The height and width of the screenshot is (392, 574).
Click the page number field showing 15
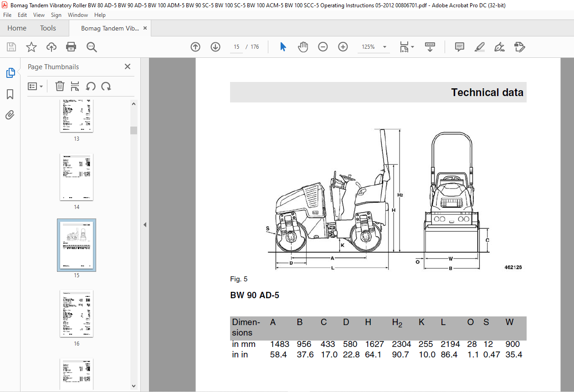coord(236,47)
